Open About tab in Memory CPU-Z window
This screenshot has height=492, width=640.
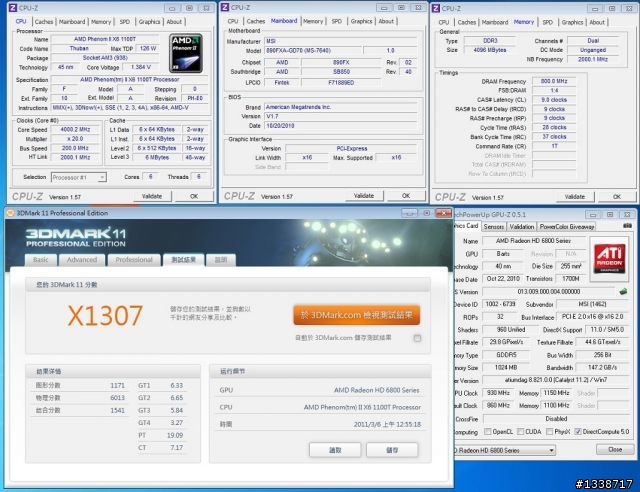pyautogui.click(x=597, y=22)
